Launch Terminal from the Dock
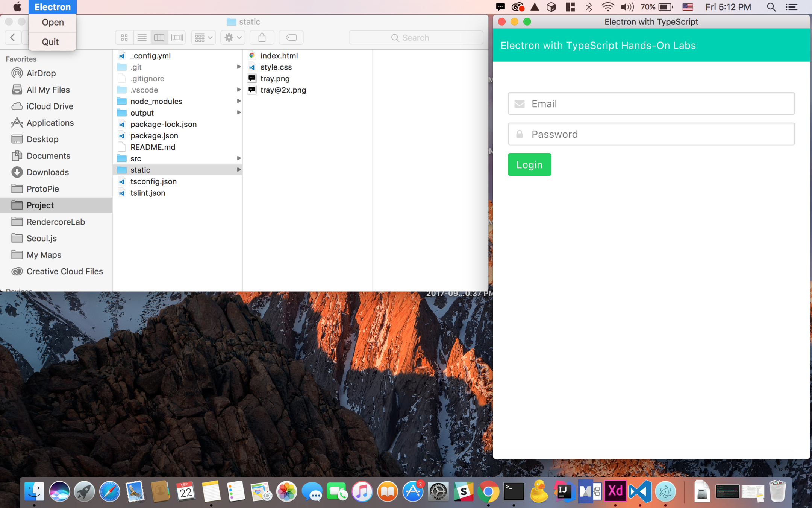The width and height of the screenshot is (812, 508). 514,491
